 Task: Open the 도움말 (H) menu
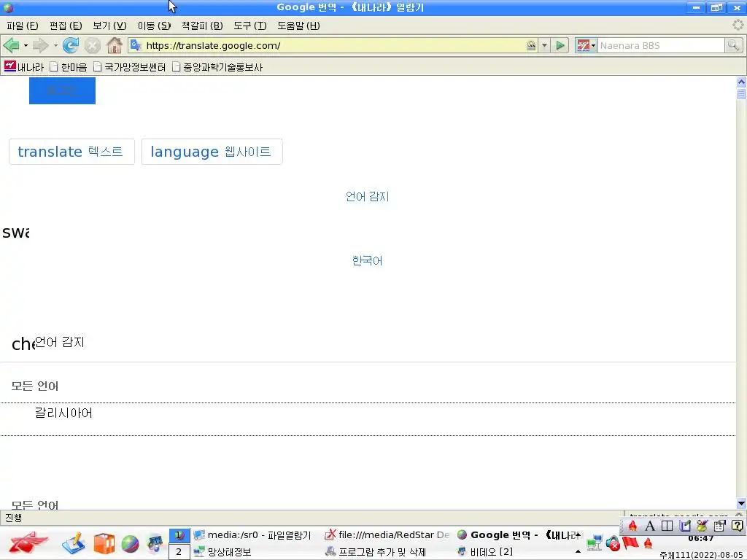pos(298,26)
